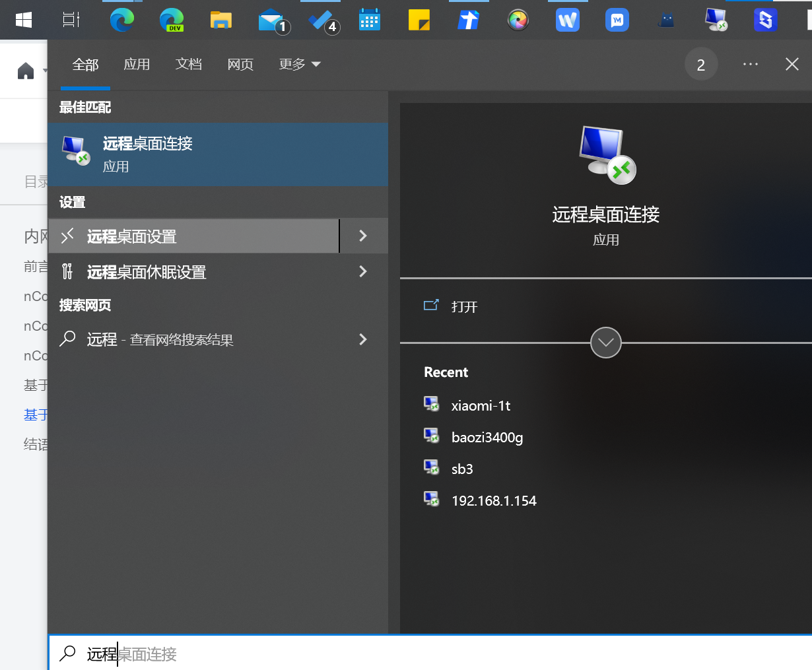This screenshot has width=812, height=670.
Task: Open the Edge browser from the taskbar
Action: 121,20
